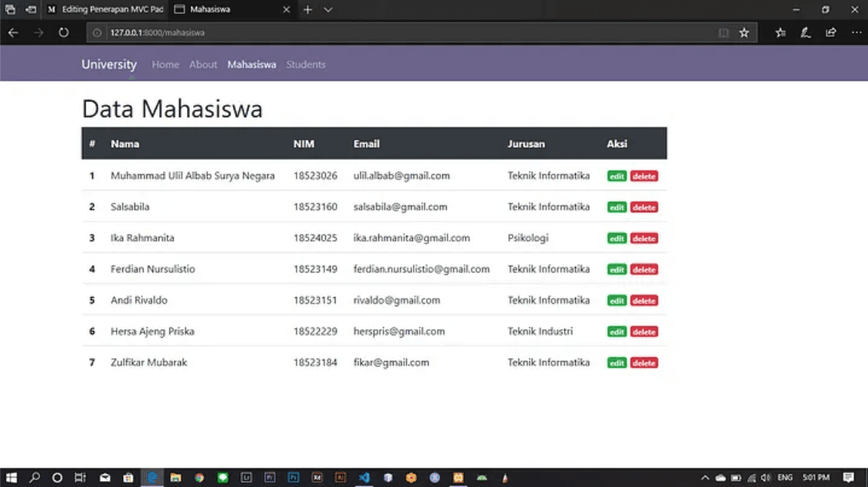Adjust system volume via speaker icon
868x487 pixels.
766,477
